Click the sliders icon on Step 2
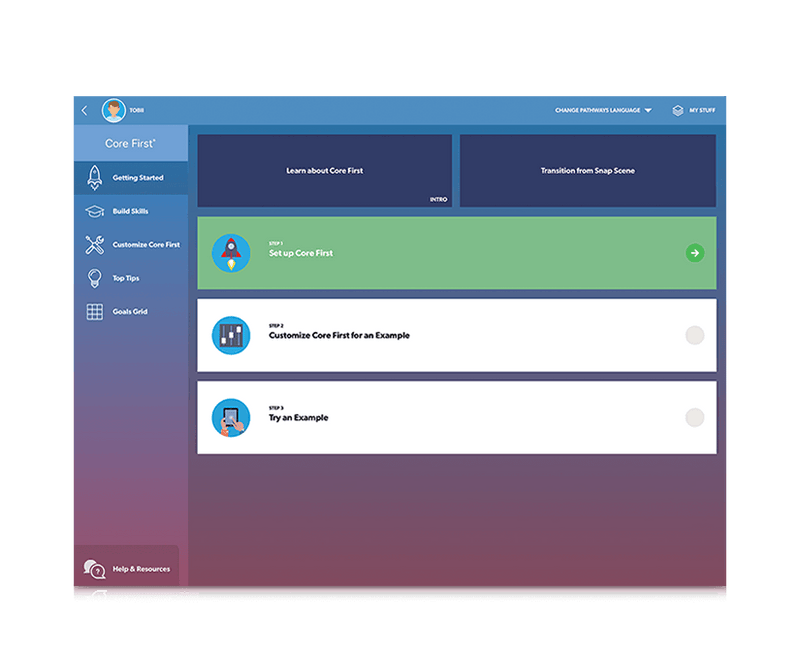The width and height of the screenshot is (800, 655). (x=232, y=335)
